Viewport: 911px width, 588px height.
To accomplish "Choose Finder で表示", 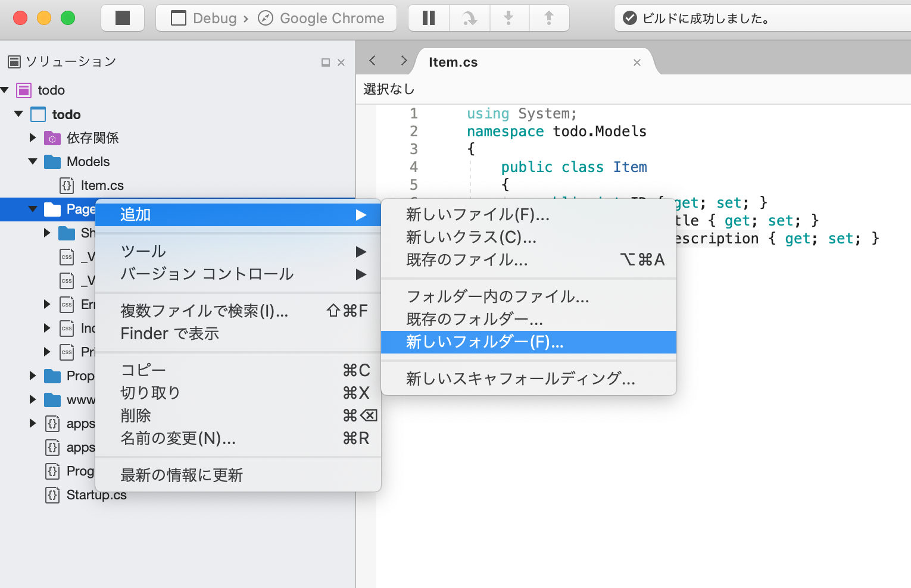I will click(x=238, y=334).
